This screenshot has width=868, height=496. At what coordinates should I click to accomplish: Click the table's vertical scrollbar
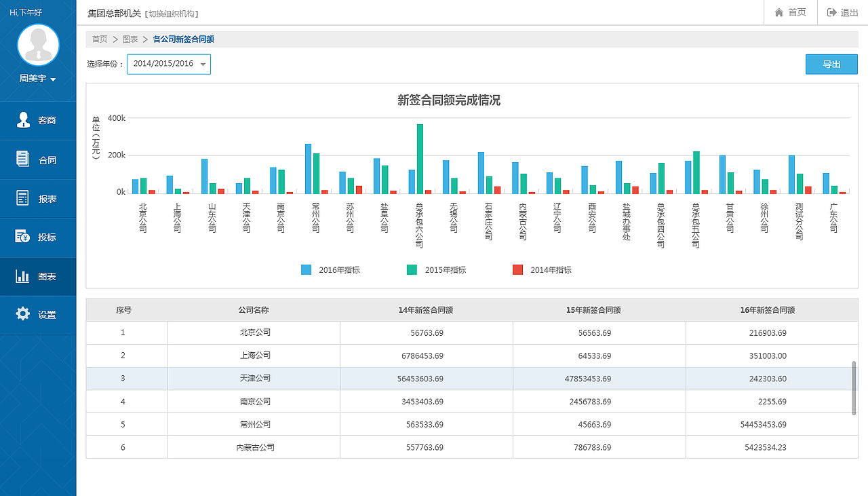[854, 387]
